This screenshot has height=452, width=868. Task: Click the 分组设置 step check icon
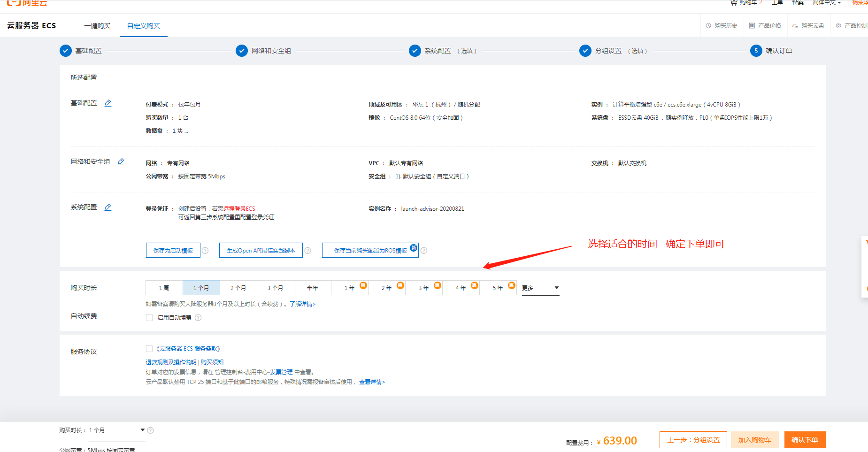[x=585, y=51]
